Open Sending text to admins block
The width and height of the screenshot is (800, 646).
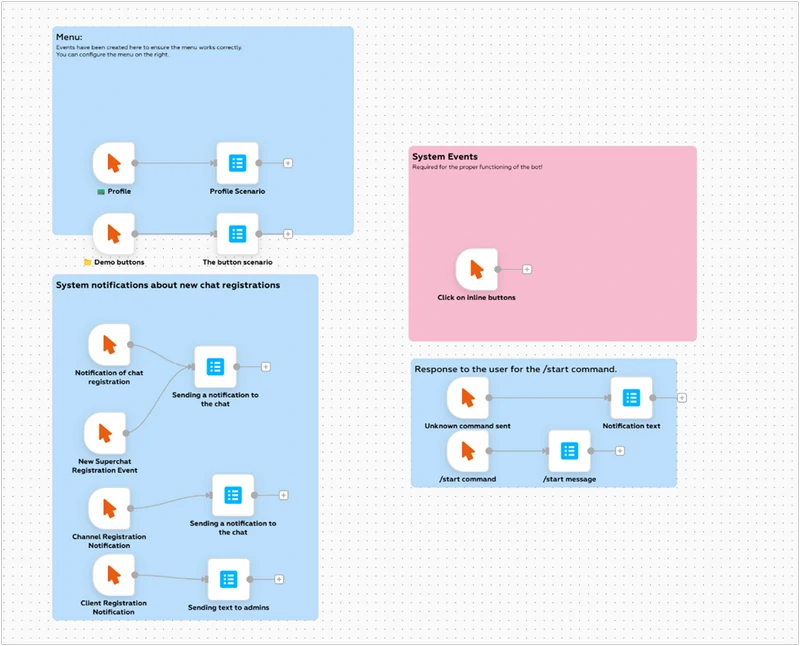[x=228, y=578]
